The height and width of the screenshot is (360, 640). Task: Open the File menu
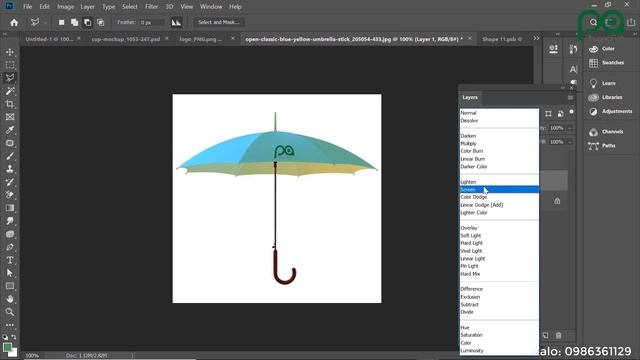tap(27, 7)
